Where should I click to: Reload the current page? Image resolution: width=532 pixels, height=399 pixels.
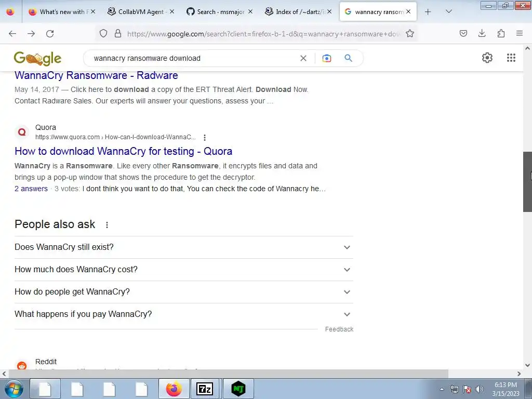point(50,34)
